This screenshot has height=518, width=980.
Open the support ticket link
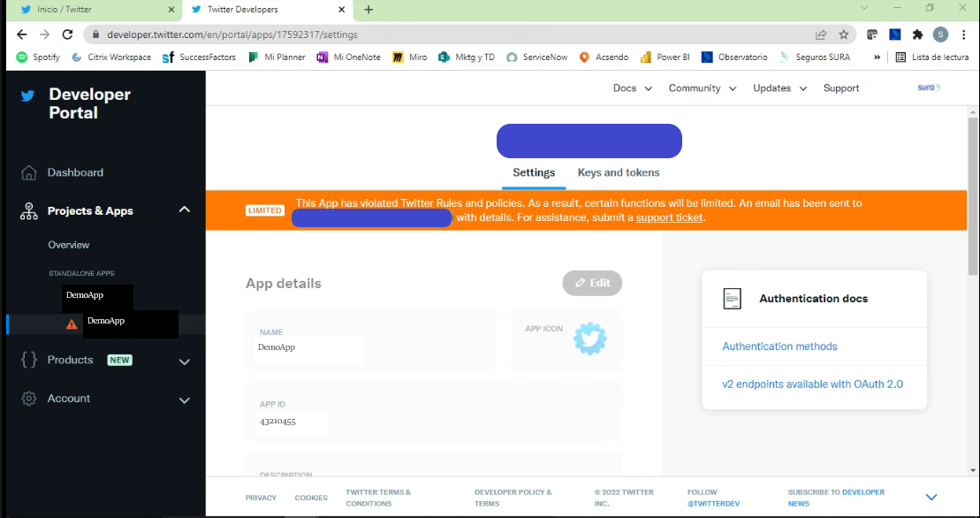pyautogui.click(x=669, y=217)
